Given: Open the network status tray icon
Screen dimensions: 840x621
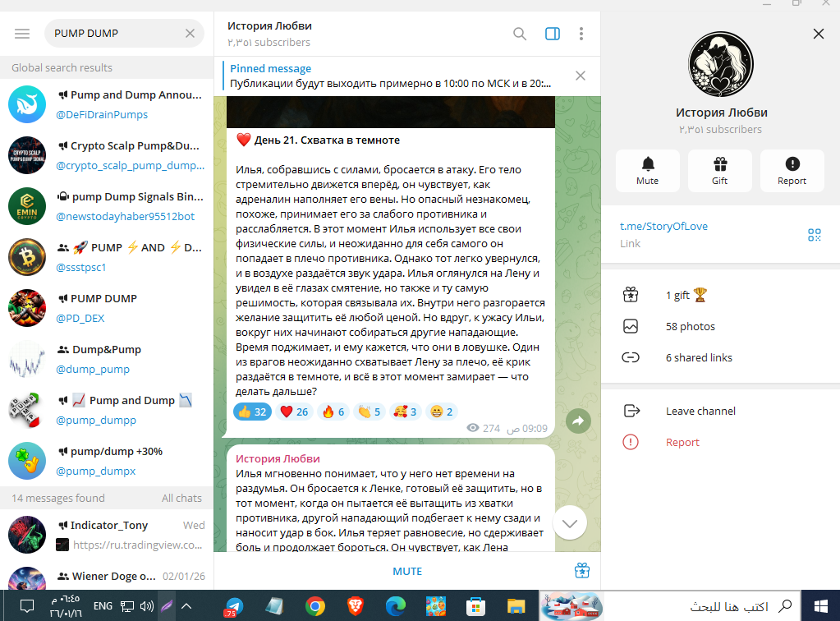Looking at the screenshot, I should [127, 606].
